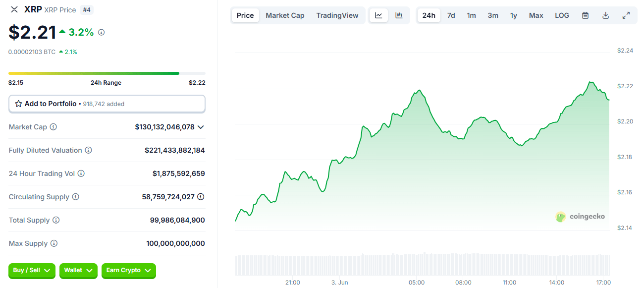Open the calendar date range picker

tap(585, 15)
